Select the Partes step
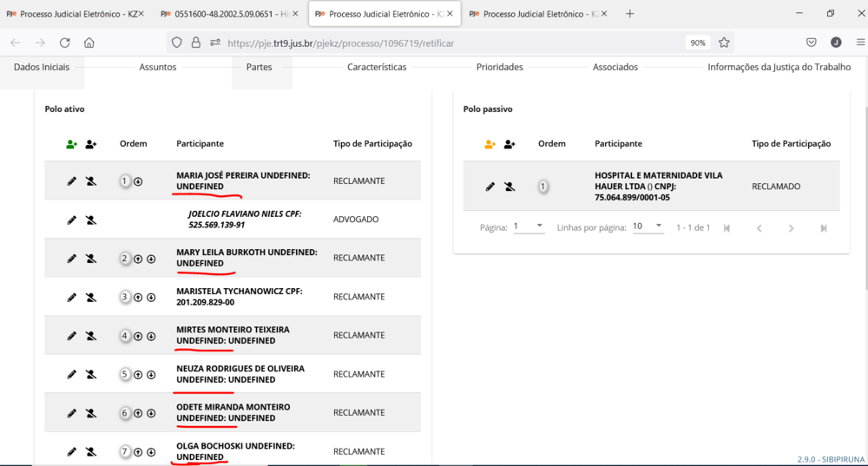This screenshot has height=466, width=868. coord(259,67)
